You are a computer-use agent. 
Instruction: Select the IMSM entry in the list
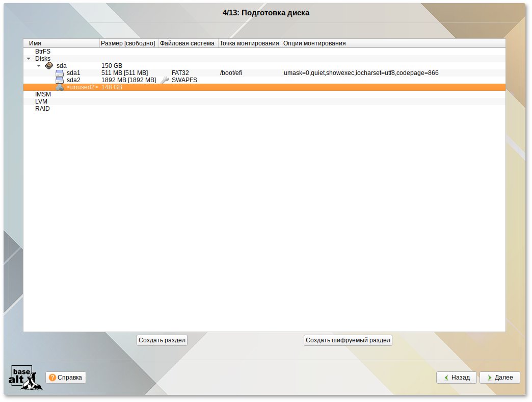click(42, 94)
